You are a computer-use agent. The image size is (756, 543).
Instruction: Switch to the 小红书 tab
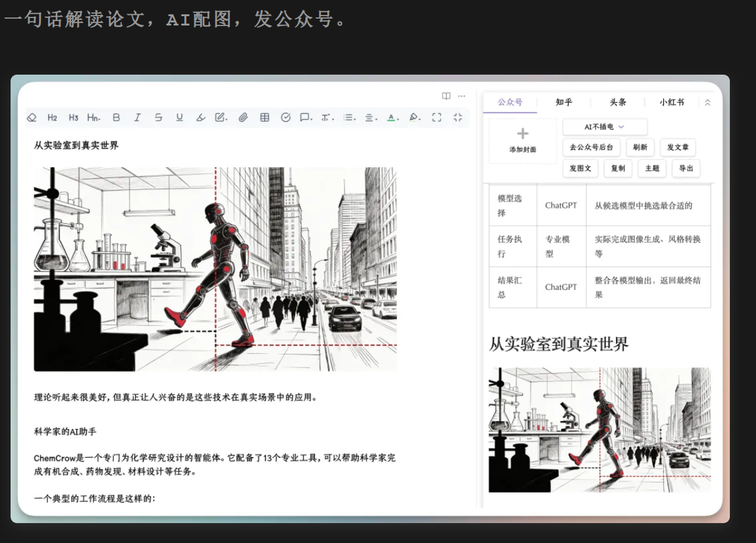pos(671,103)
